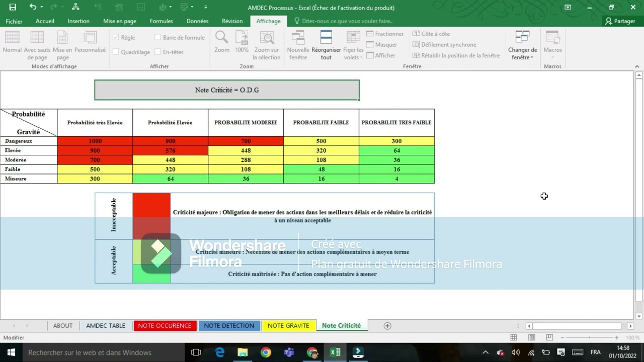The width and height of the screenshot is (644, 362).
Task: Click Rétablir la position de la fenêtre
Action: [456, 56]
